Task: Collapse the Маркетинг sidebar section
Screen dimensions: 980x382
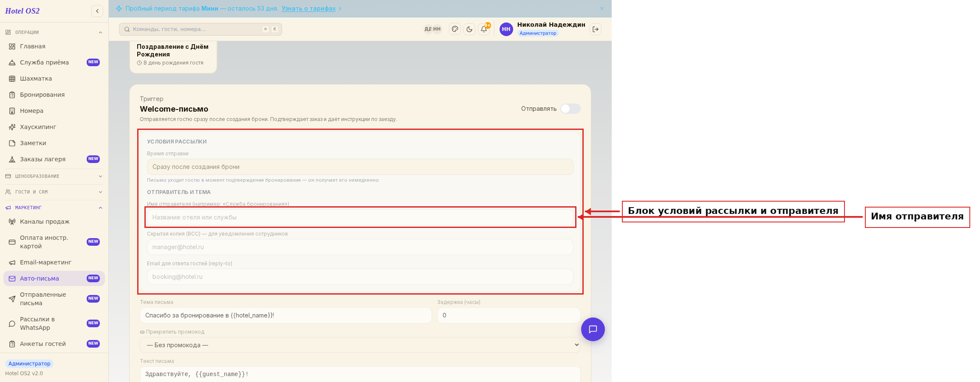Action: tap(54, 208)
